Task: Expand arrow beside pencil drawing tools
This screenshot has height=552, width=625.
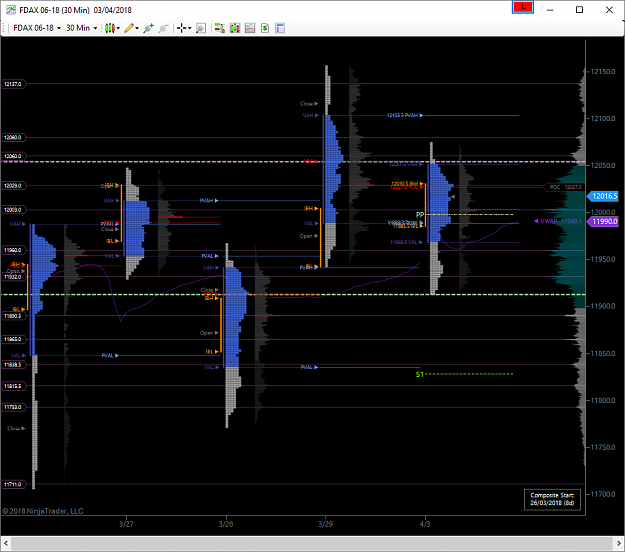Action: (137, 28)
